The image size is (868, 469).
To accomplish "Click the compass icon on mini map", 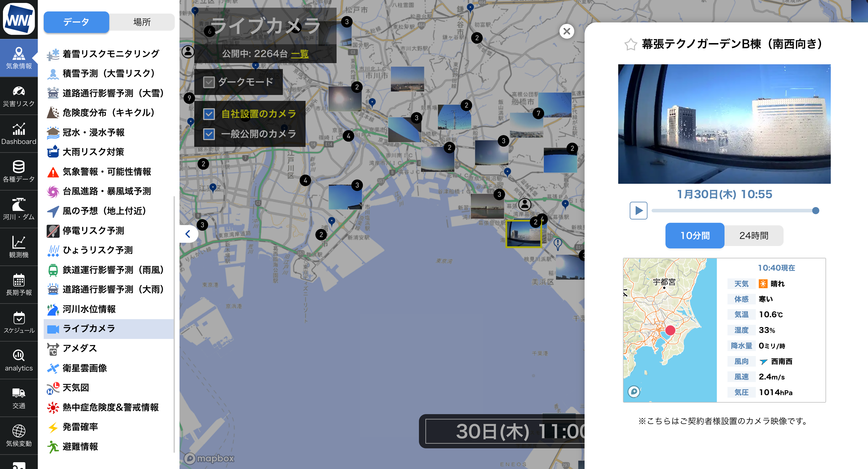I will 634,391.
